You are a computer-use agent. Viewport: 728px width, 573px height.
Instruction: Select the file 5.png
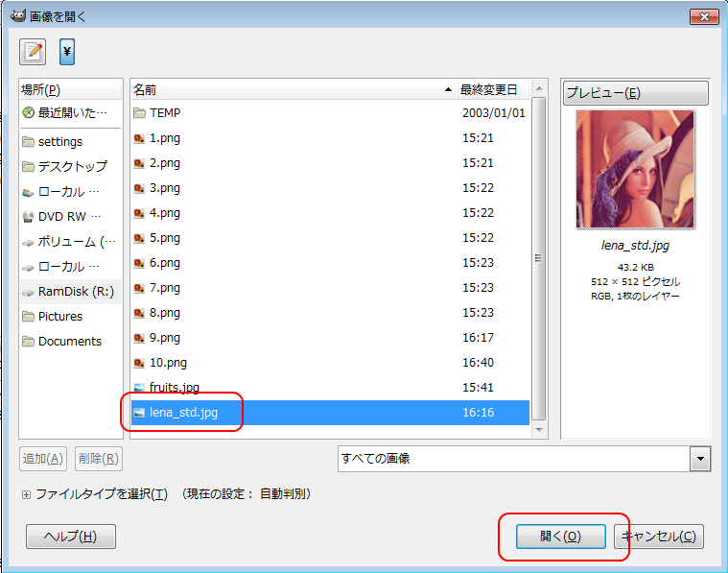point(330,238)
